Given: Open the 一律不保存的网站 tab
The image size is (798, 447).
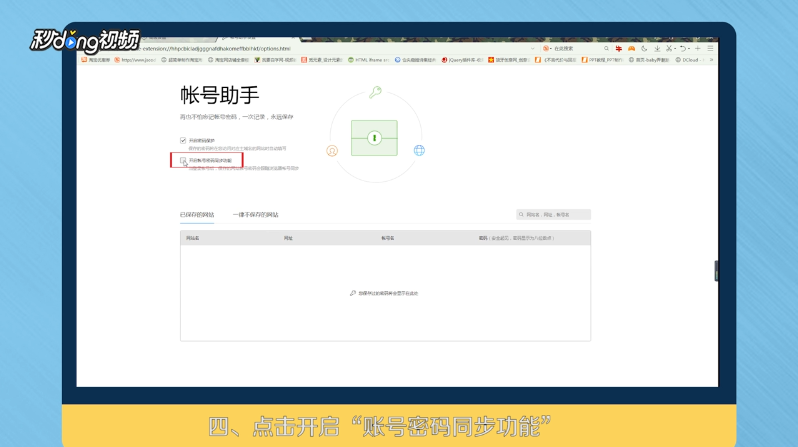Looking at the screenshot, I should [x=255, y=215].
